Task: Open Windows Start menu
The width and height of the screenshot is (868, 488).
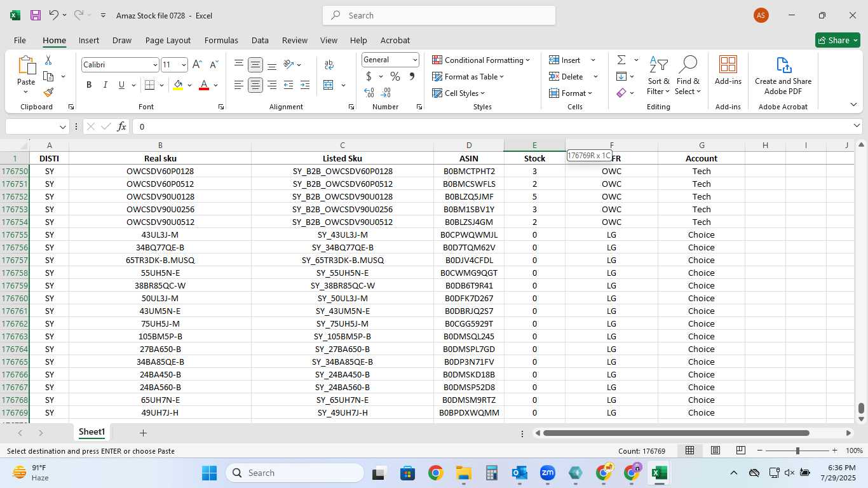Action: (x=210, y=473)
